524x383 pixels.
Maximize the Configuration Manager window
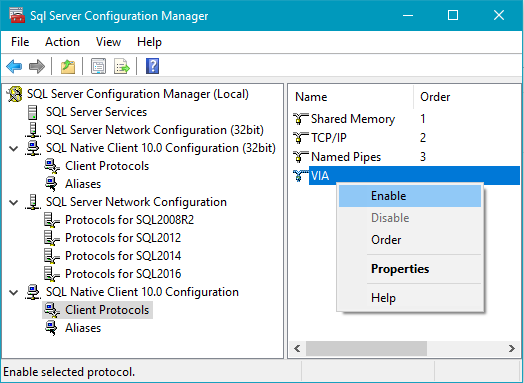pyautogui.click(x=453, y=15)
